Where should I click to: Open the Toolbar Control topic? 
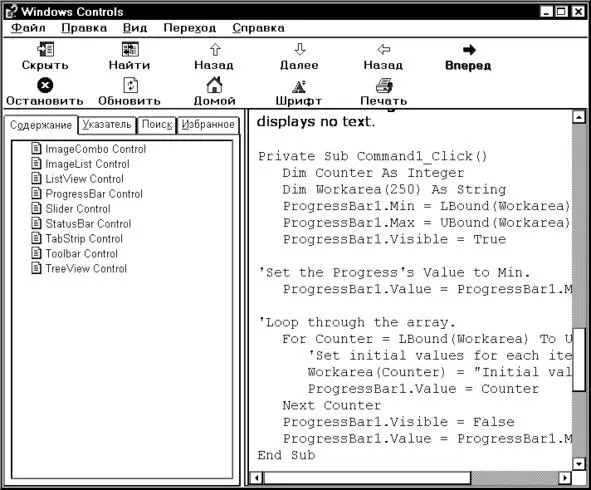(81, 254)
